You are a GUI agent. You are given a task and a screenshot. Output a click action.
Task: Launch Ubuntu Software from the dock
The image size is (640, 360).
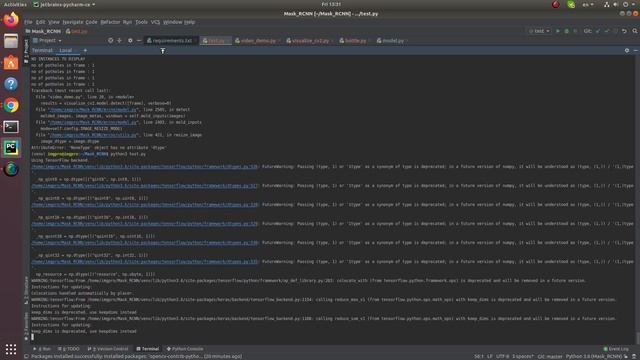(11, 62)
